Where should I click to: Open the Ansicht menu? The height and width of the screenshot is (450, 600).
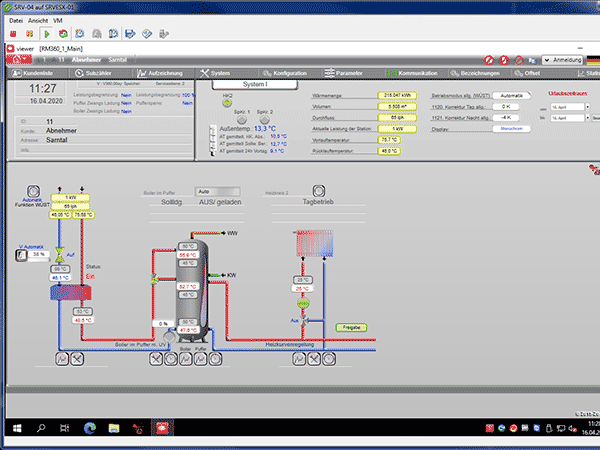[x=38, y=21]
